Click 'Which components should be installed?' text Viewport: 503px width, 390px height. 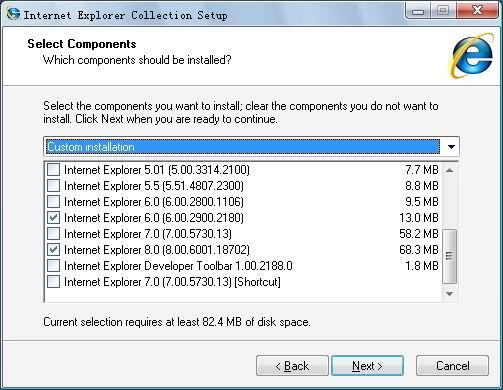click(x=137, y=60)
